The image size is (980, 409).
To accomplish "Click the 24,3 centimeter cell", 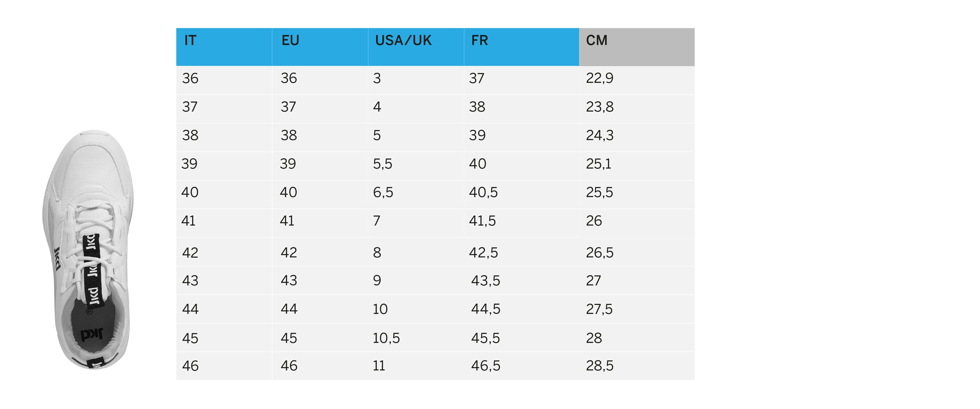I will click(x=600, y=136).
